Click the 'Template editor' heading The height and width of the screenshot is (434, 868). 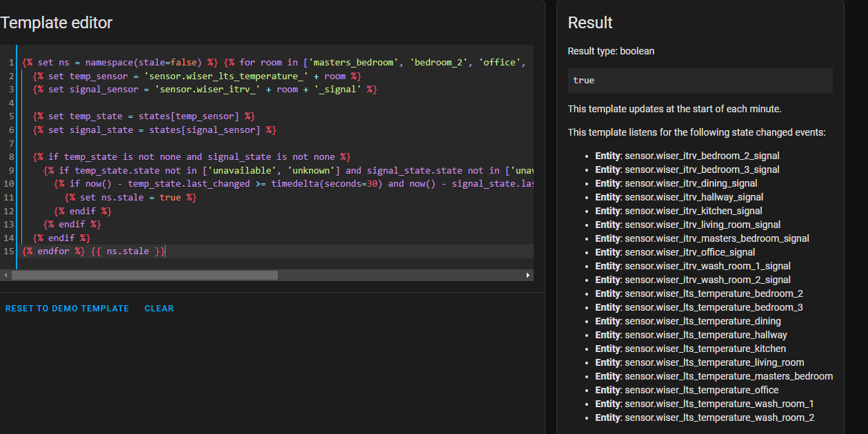[57, 23]
